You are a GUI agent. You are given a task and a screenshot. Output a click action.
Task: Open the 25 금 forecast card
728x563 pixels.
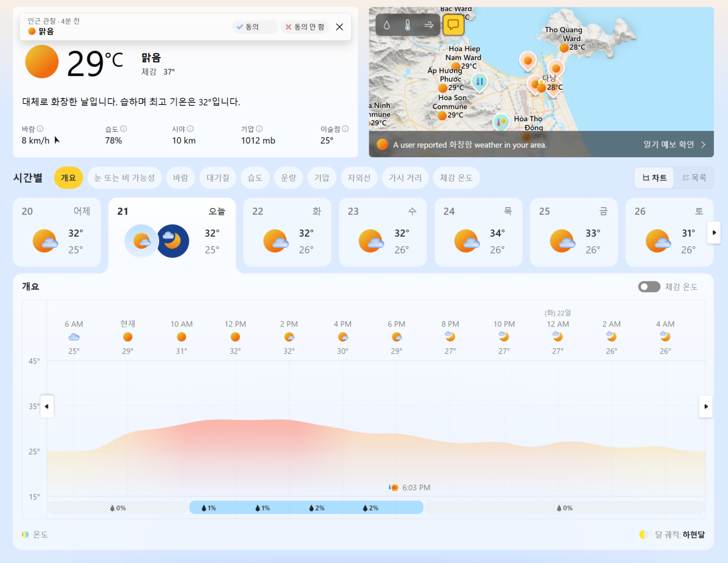[x=574, y=232]
